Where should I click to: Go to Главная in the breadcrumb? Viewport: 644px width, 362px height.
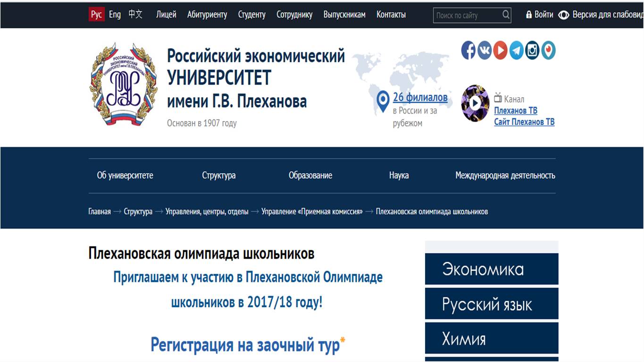point(100,212)
